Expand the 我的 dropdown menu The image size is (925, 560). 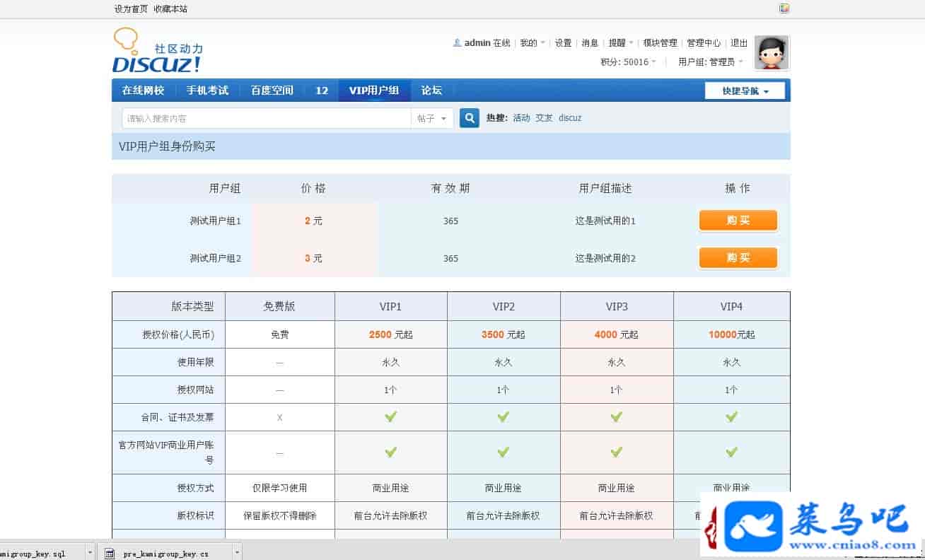533,43
